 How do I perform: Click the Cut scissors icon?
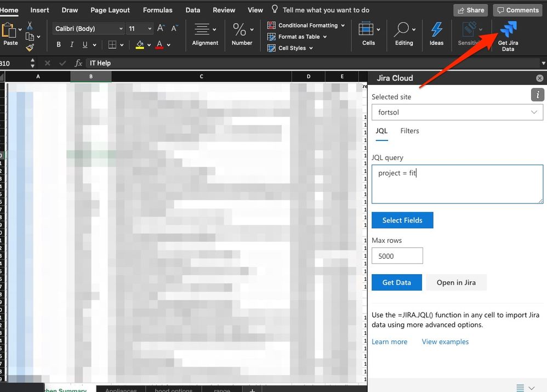30,25
